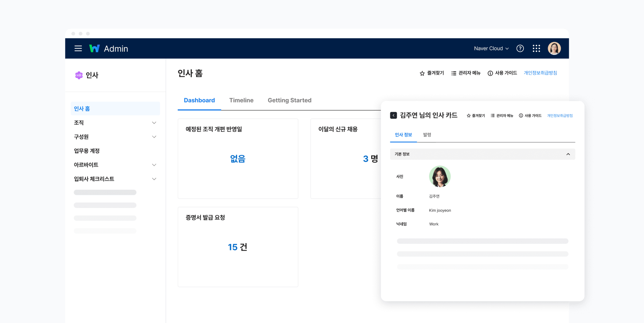Toggle favorite star for 인사 홈
The image size is (644, 323).
422,73
